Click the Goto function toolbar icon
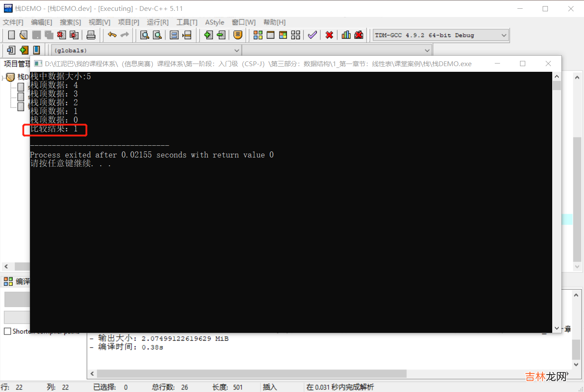This screenshot has height=392, width=584. pos(174,35)
